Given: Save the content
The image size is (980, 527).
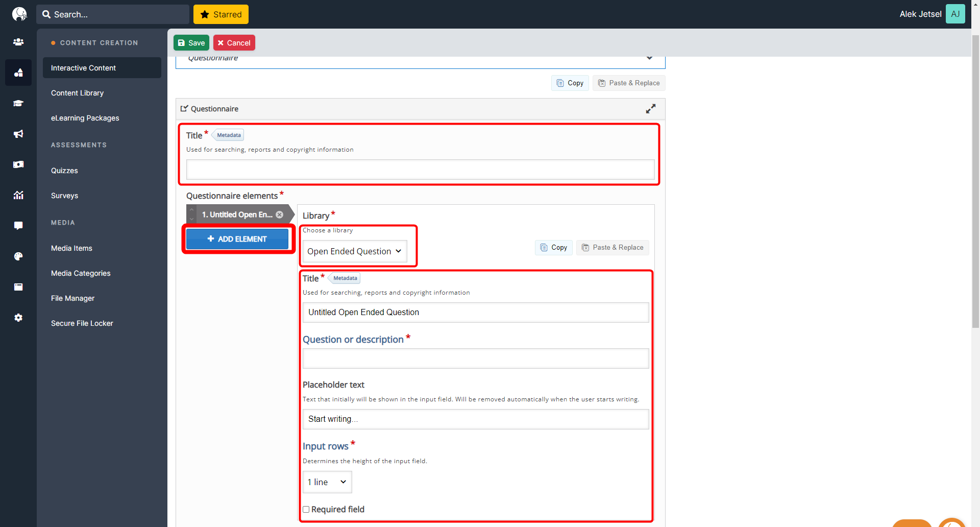Looking at the screenshot, I should [x=191, y=43].
